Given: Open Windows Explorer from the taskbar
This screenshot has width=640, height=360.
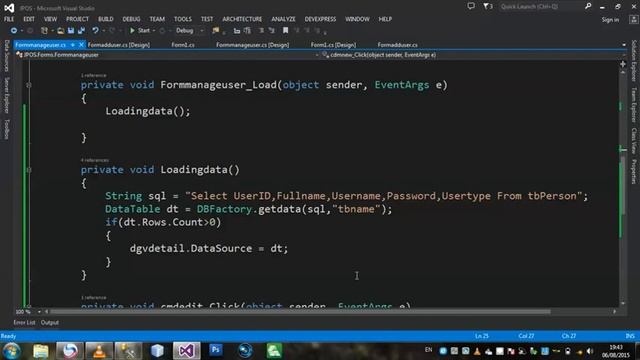Looking at the screenshot, I should (40, 351).
